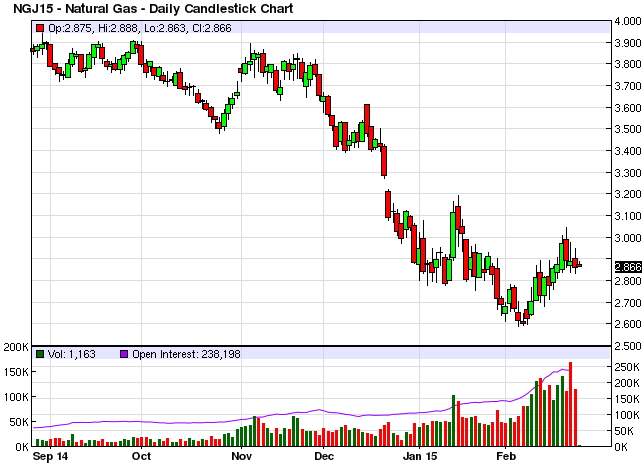Click the 'Oct' date axis label

[x=141, y=456]
